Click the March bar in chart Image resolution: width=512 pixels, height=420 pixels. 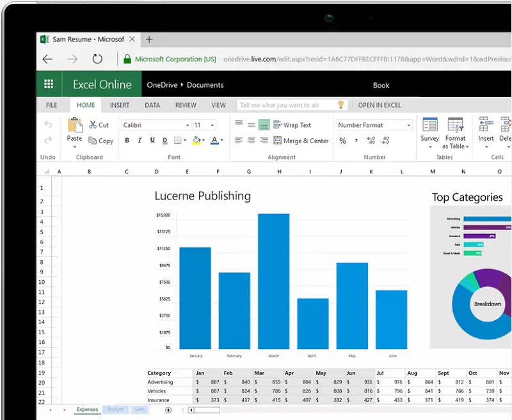click(274, 281)
